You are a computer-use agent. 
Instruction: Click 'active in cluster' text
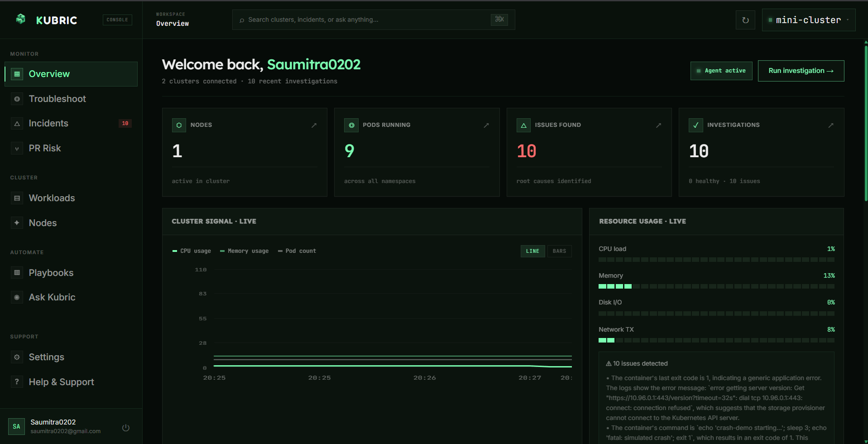(x=201, y=181)
